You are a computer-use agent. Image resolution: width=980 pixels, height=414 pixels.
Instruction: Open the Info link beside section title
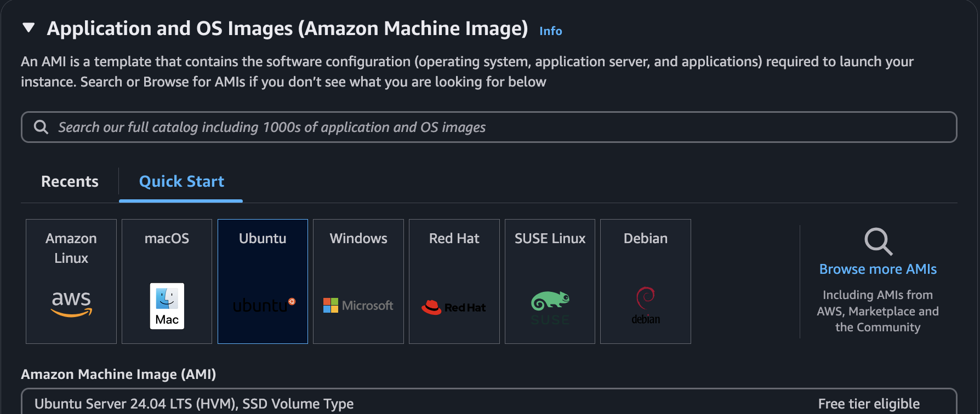pyautogui.click(x=550, y=31)
